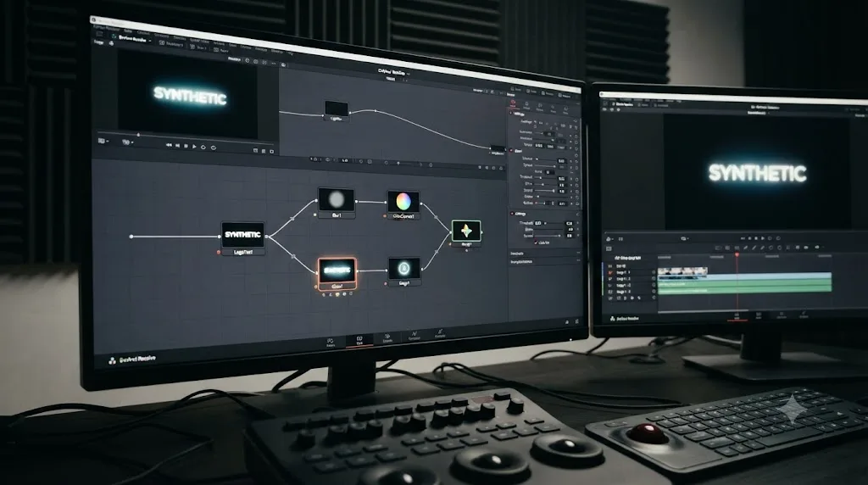
Task: Toggle the checked checkbox in the inspector
Action: [536, 242]
